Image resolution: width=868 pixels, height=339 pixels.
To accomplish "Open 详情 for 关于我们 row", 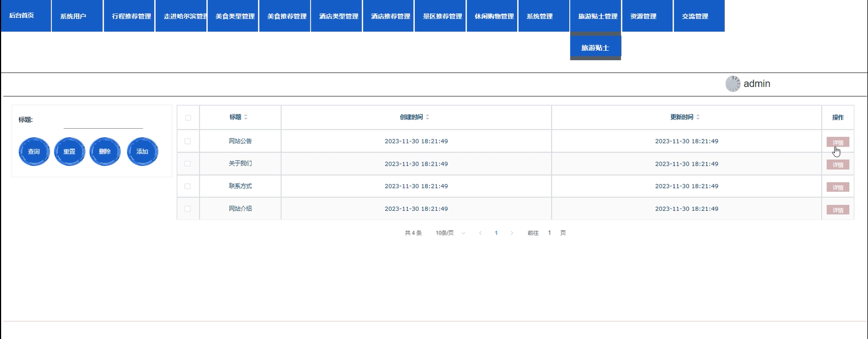I will click(x=838, y=164).
